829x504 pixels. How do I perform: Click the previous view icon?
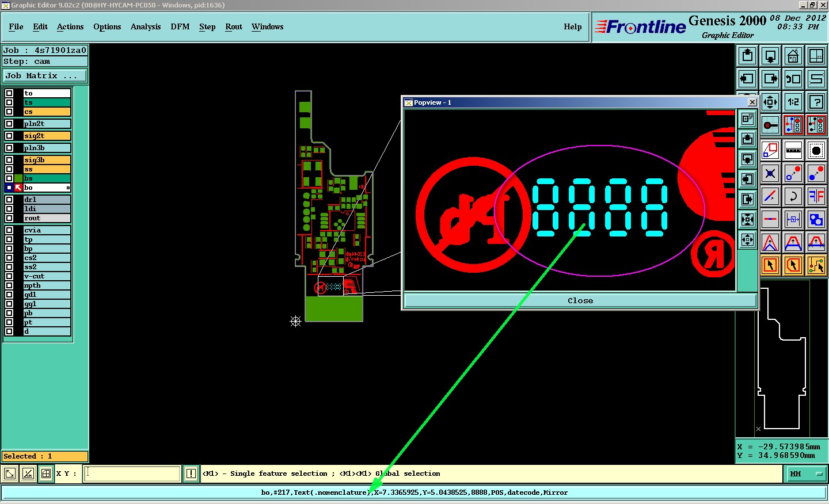tap(793, 79)
